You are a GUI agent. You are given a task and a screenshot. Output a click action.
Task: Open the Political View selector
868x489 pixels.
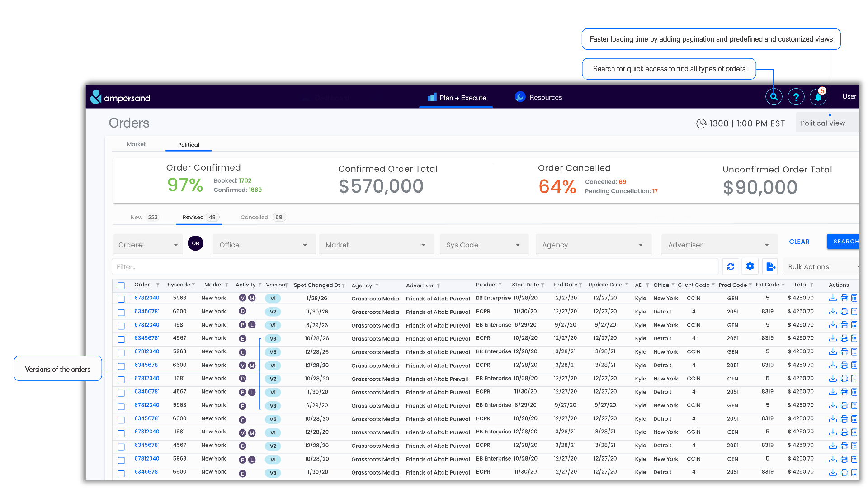click(x=827, y=123)
